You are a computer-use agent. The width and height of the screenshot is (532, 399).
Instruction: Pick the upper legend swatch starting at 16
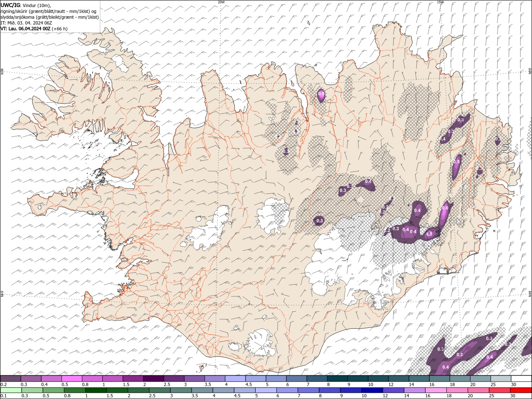tap(440, 379)
